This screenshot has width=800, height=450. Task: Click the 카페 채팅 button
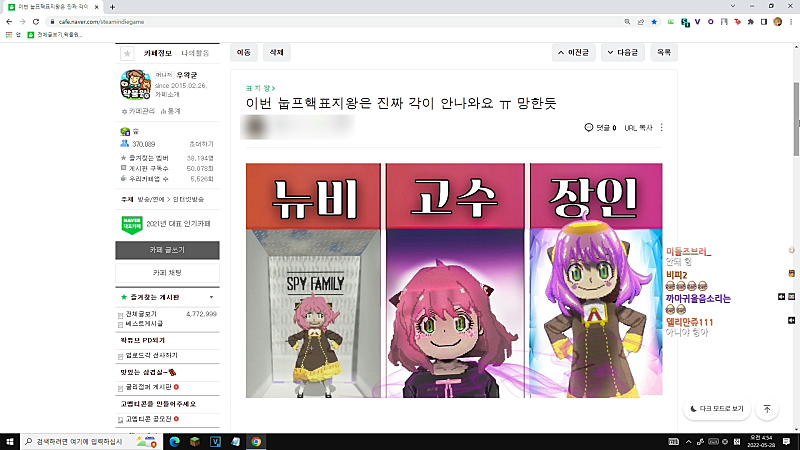(167, 273)
